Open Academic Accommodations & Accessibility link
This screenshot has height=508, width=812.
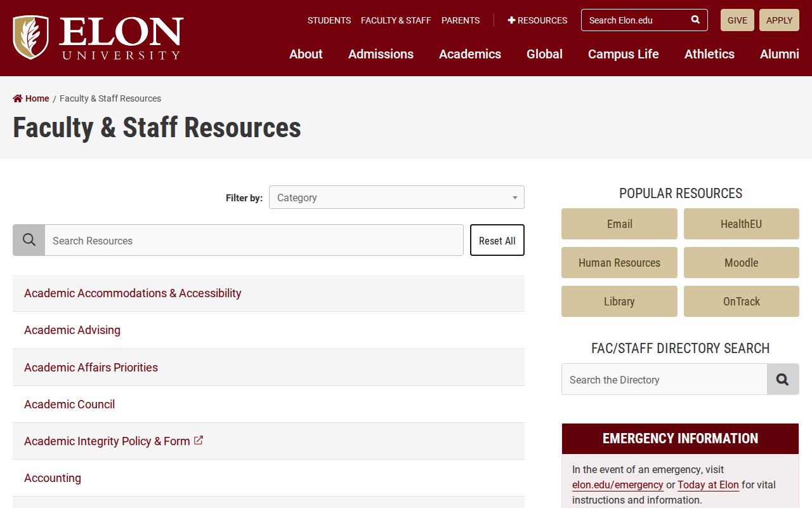tap(133, 293)
